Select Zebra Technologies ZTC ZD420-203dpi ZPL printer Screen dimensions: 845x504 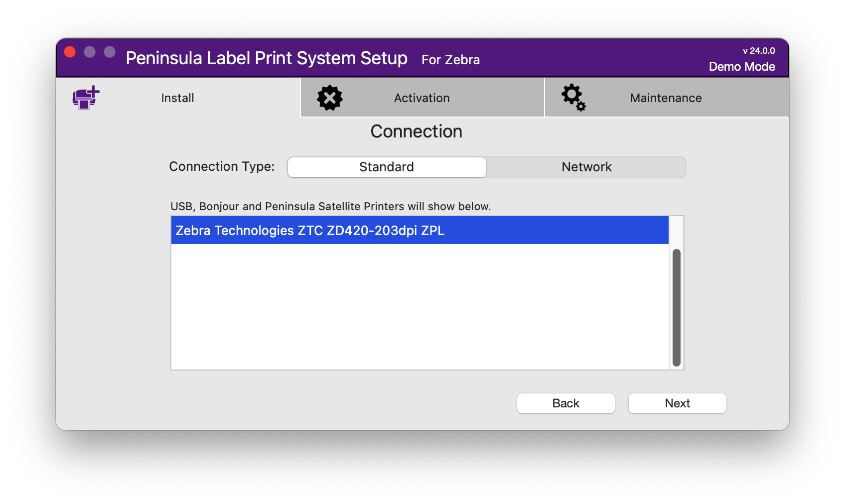coord(420,230)
